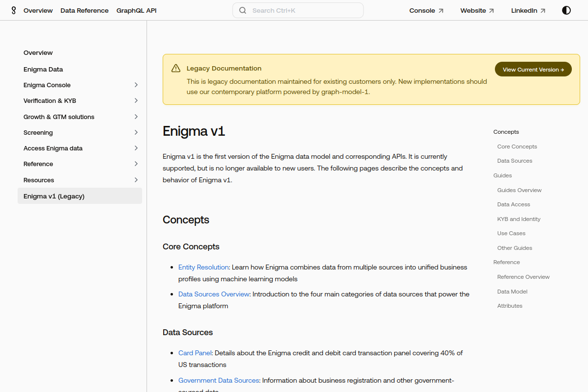This screenshot has height=392, width=588.
Task: Jump to Reference in table of contents
Action: point(507,262)
